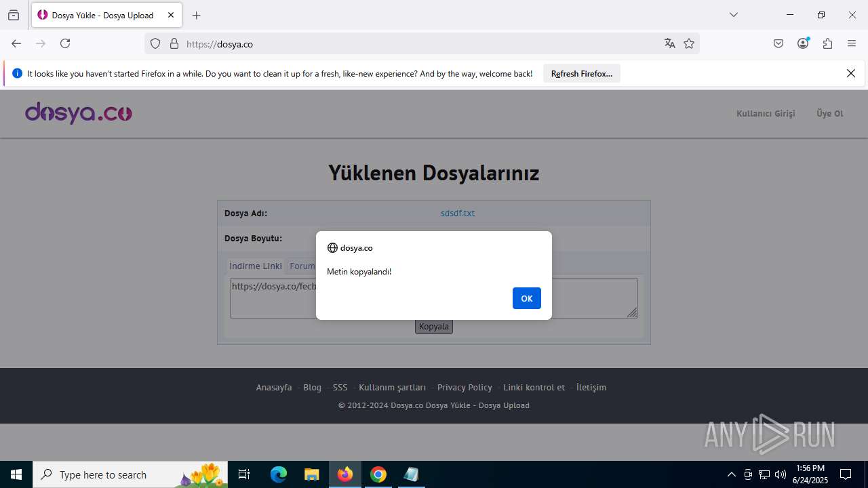Click the https://dosya.co address bar
This screenshot has width=868, height=488.
(420, 43)
